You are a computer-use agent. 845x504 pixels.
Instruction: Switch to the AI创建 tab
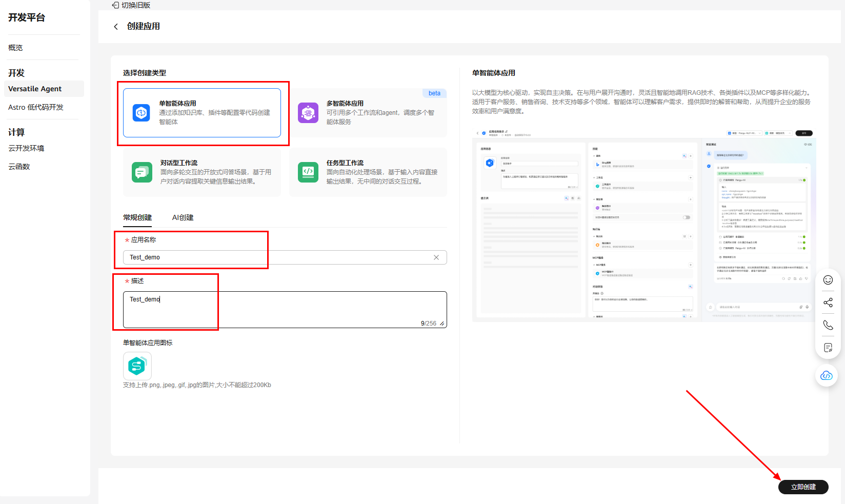(x=183, y=217)
